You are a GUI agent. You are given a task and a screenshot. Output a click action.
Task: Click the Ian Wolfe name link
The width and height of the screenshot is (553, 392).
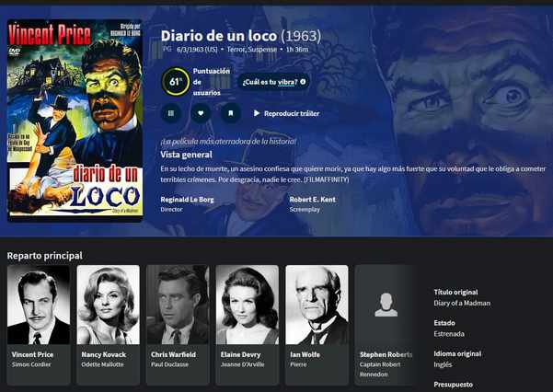(305, 354)
